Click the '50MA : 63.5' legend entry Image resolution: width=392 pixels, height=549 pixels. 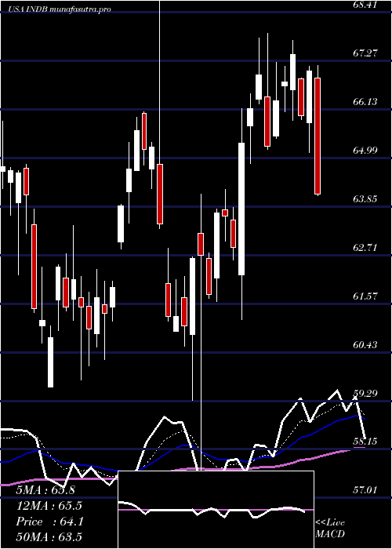pos(49,536)
